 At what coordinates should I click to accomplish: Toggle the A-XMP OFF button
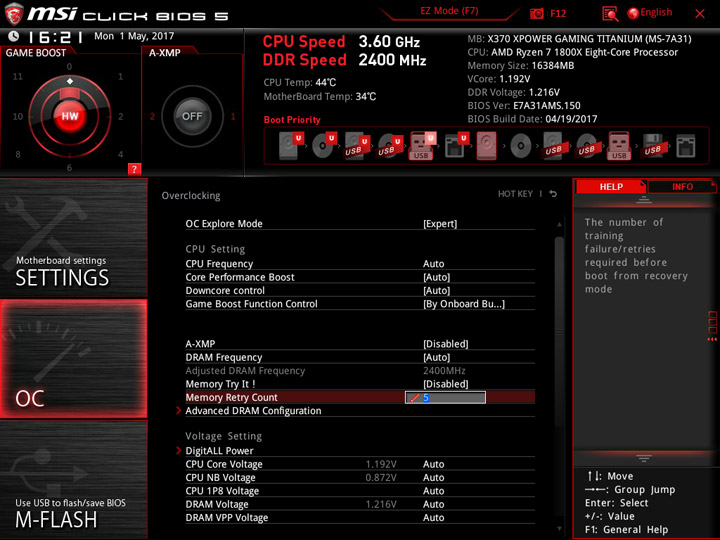192,116
